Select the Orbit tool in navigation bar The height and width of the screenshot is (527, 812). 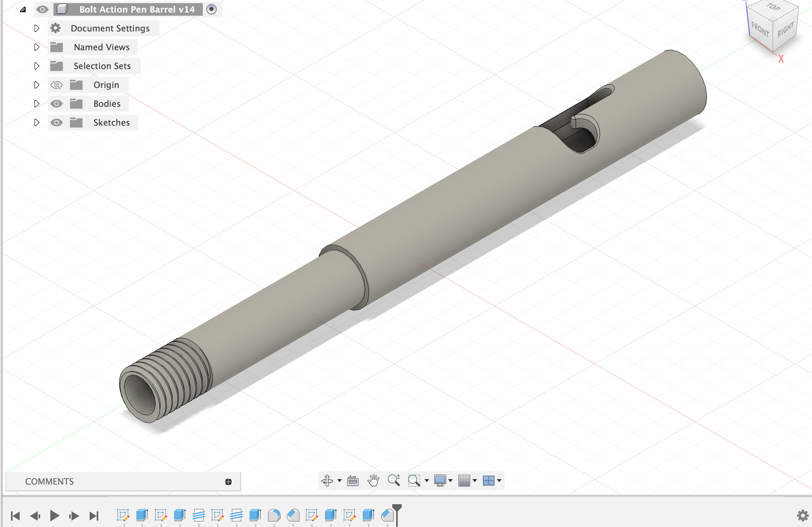[327, 480]
